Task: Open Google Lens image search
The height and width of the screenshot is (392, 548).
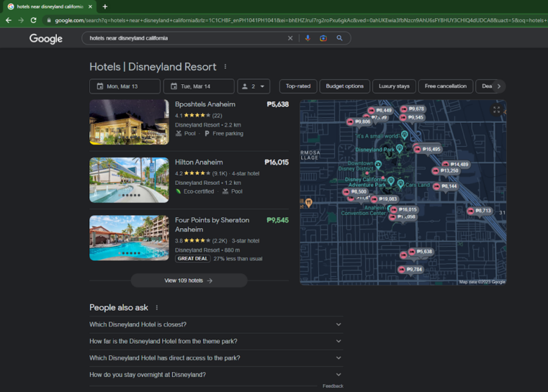Action: [323, 38]
